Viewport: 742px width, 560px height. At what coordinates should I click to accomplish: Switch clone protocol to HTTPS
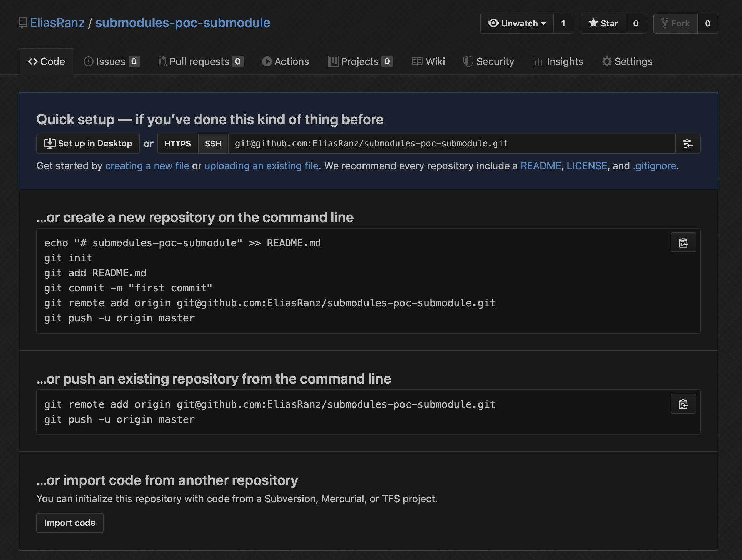tap(177, 144)
